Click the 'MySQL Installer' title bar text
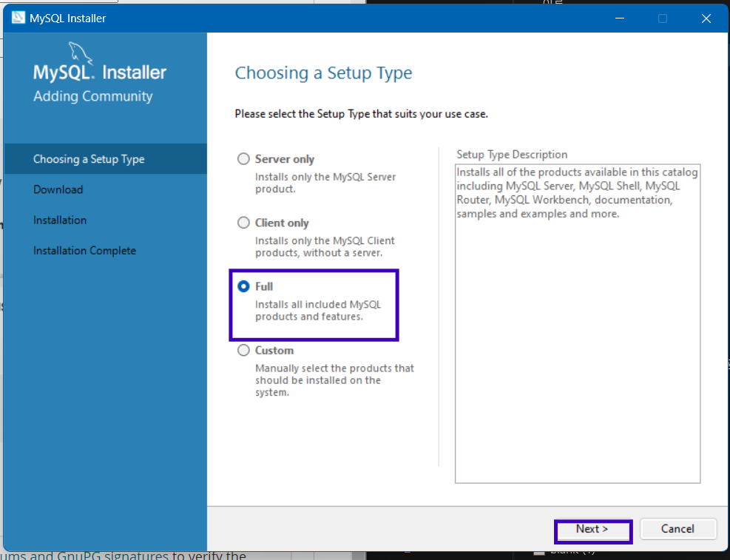The height and width of the screenshot is (560, 730). (67, 18)
